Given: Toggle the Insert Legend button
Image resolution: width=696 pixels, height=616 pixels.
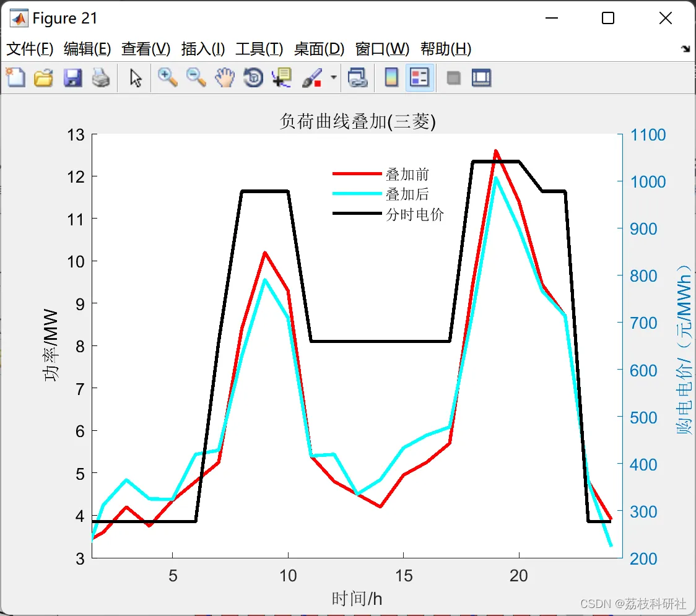Looking at the screenshot, I should coord(419,77).
